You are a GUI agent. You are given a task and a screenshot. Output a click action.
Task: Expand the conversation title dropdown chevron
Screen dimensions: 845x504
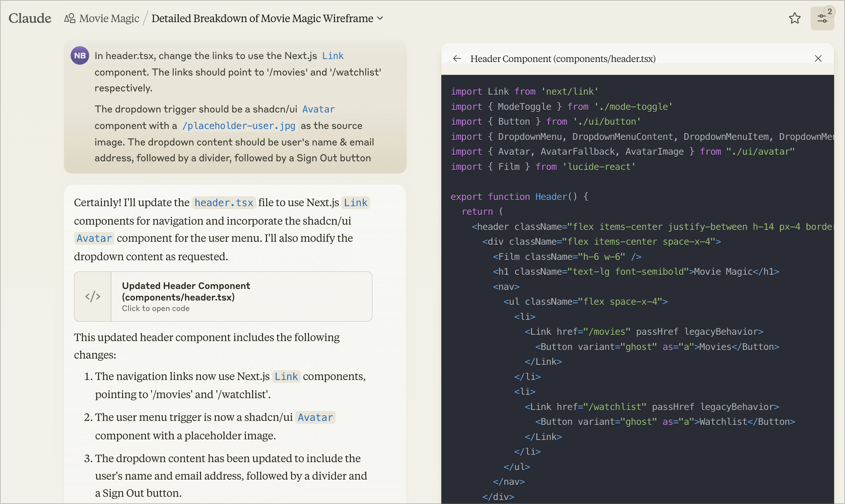coord(380,18)
